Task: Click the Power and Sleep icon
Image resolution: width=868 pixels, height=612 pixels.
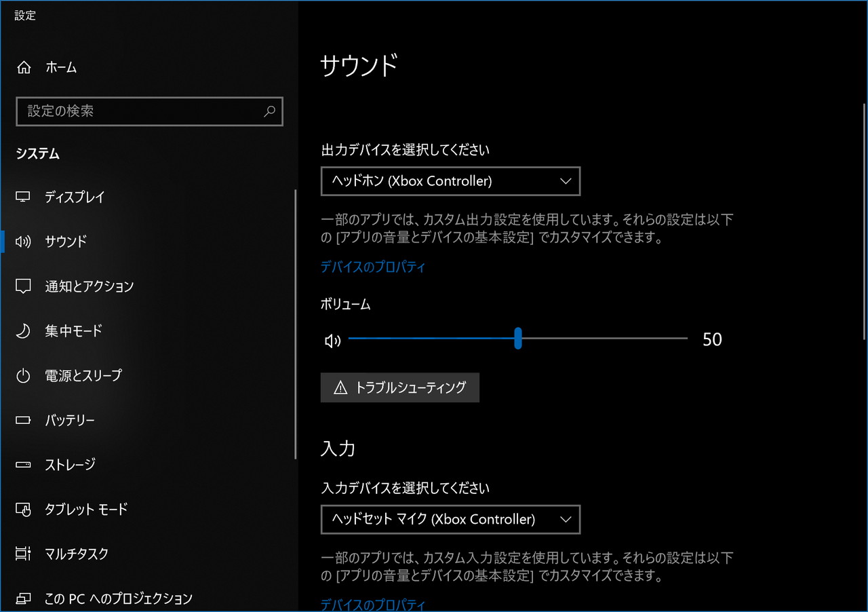Action: [x=24, y=376]
